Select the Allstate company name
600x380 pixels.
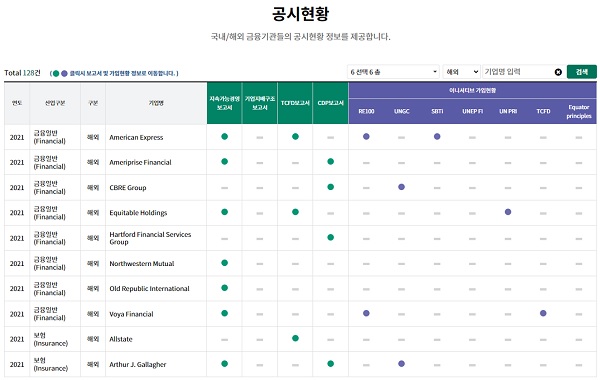(x=121, y=339)
